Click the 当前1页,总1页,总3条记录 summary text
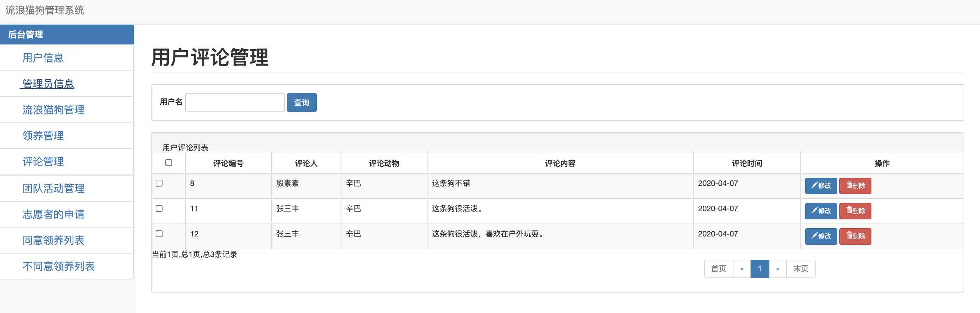Screen dimensions: 980x313 point(194,254)
